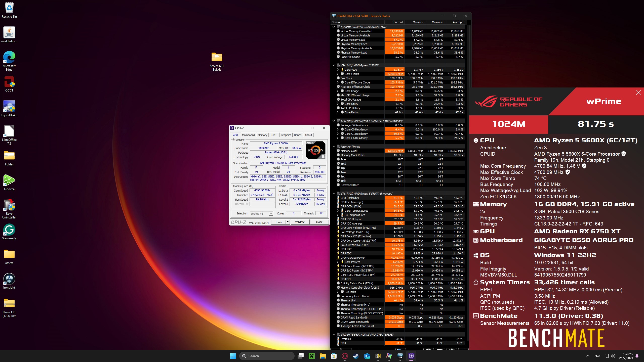Collapse the Memory Timings section
This screenshot has width=644, height=362.
click(334, 147)
